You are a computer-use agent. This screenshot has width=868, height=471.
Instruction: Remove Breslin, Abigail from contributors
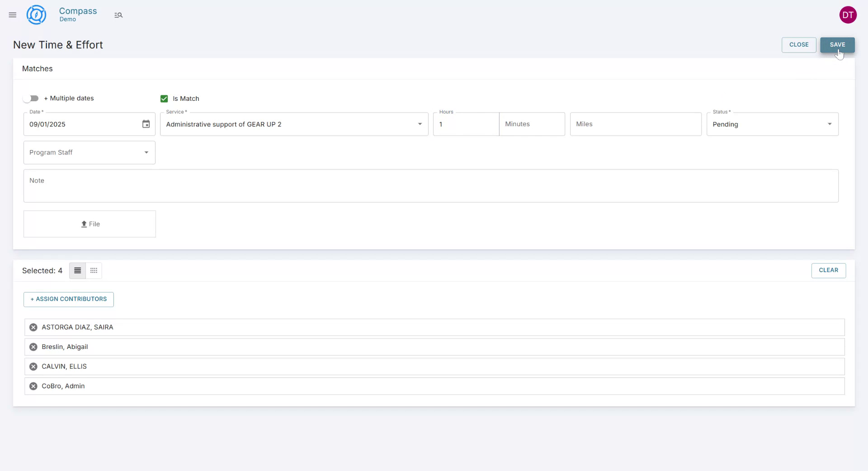coord(33,347)
